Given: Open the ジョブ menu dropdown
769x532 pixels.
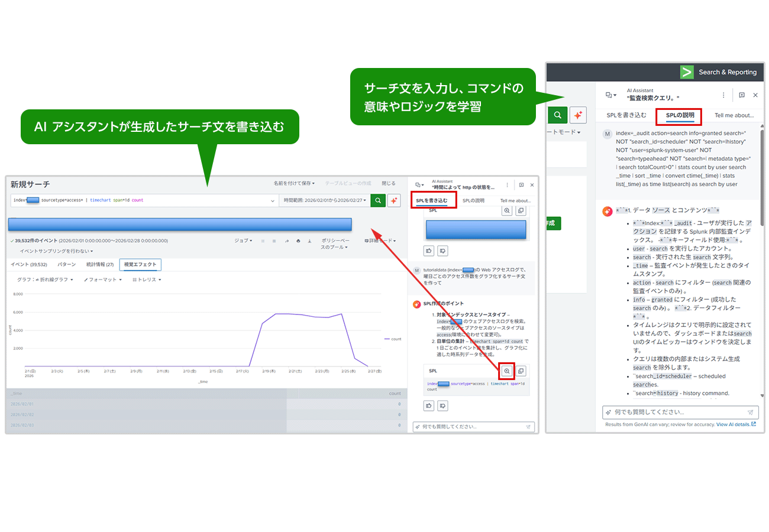Looking at the screenshot, I should coord(243,241).
